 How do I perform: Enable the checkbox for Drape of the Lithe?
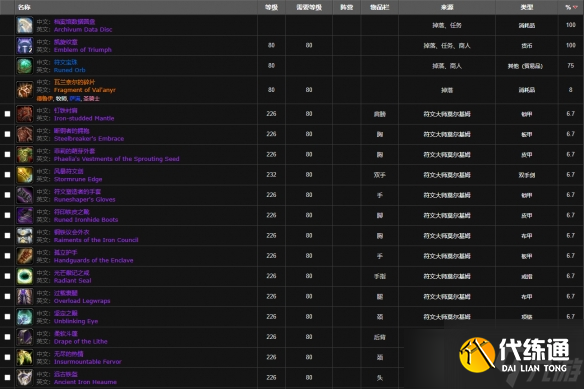click(7, 337)
